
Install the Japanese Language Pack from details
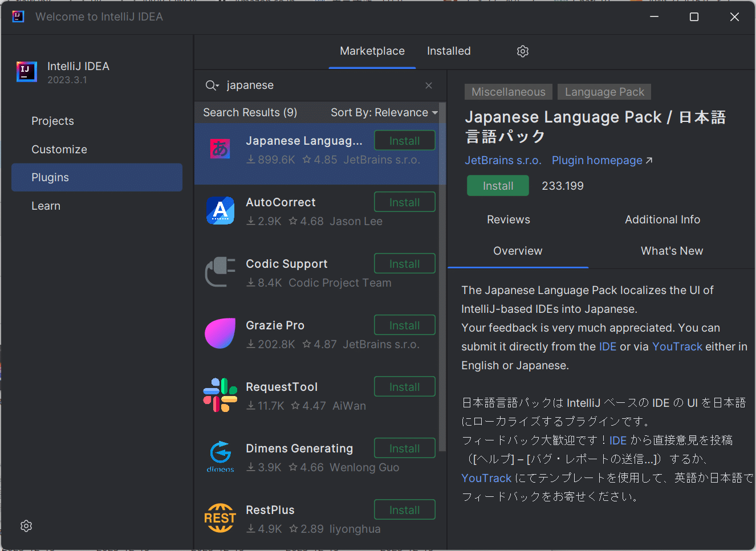pos(498,186)
